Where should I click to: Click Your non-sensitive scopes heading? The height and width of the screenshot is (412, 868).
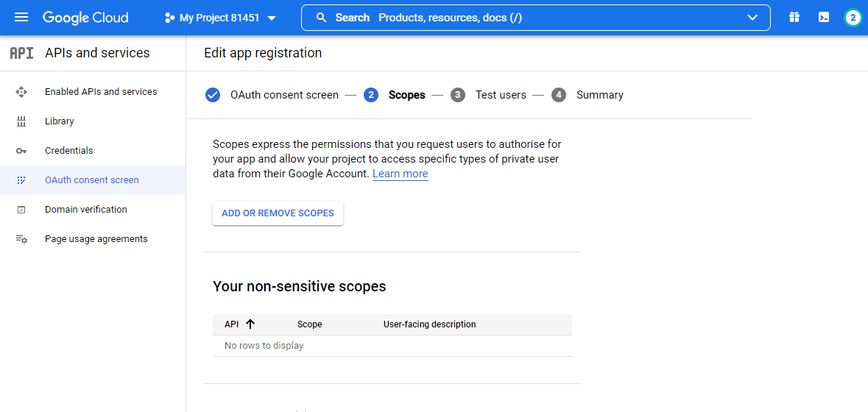(300, 286)
